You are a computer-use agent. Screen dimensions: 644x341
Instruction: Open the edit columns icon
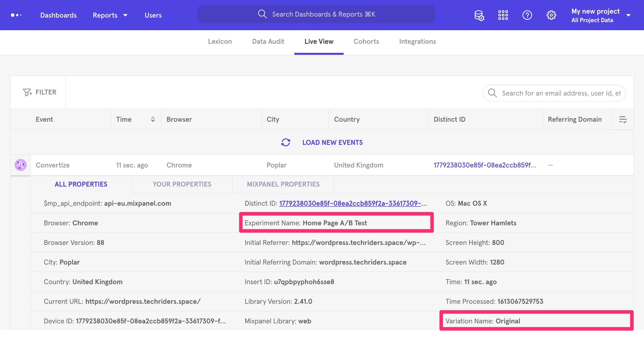click(x=623, y=119)
